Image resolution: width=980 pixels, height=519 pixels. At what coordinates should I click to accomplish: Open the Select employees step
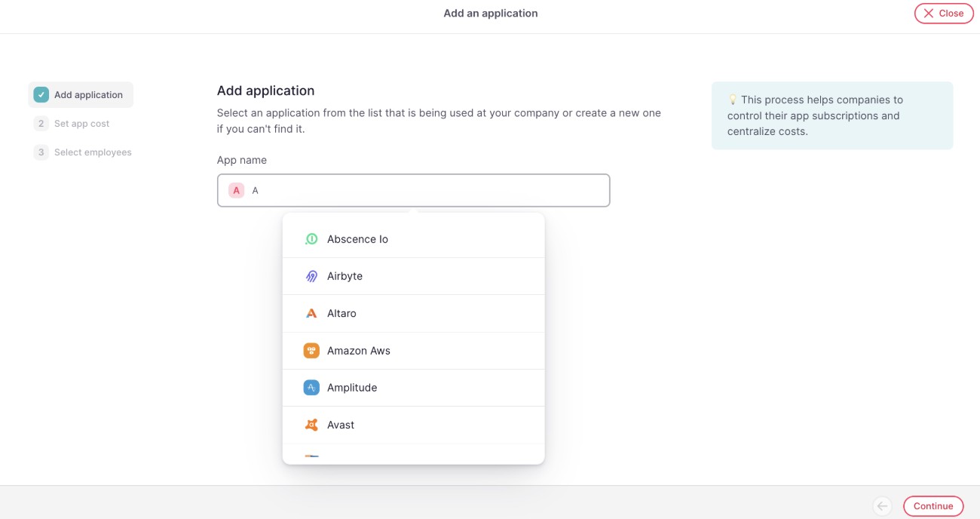pos(93,152)
